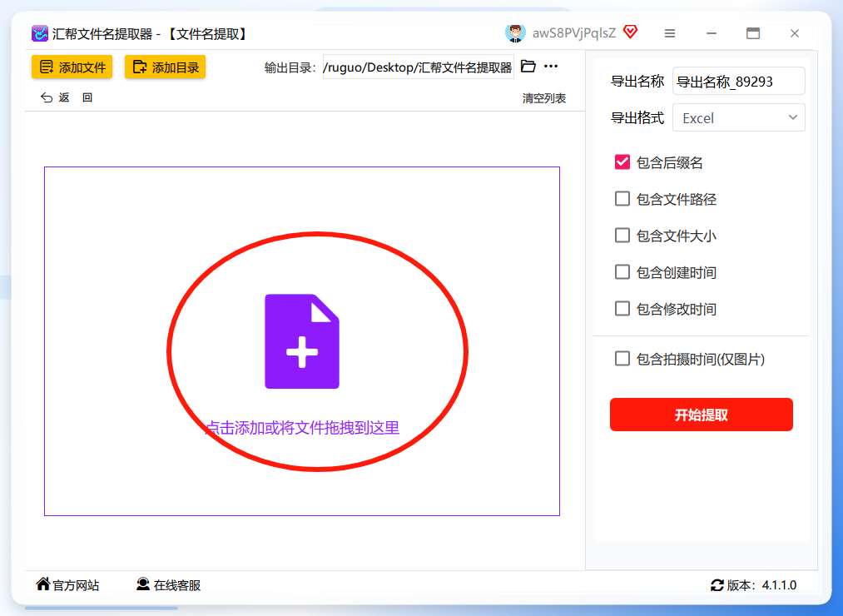
Task: Enable 包含文件路径 checkbox
Action: coord(622,198)
